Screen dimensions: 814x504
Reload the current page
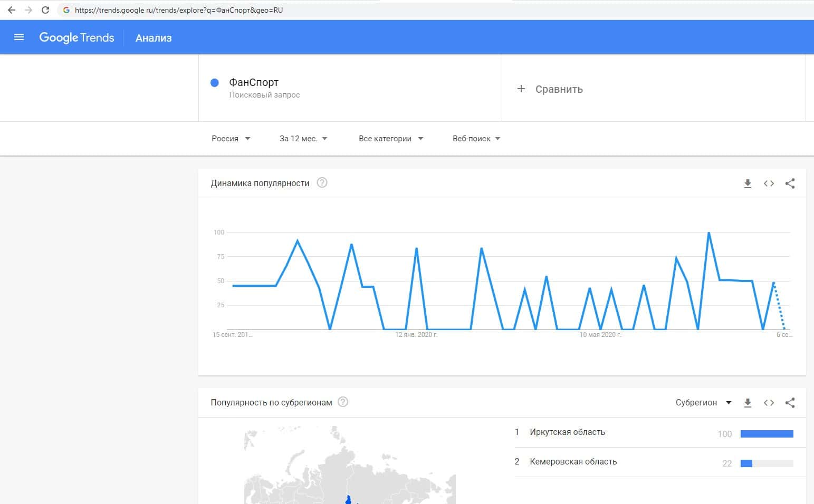coord(45,10)
